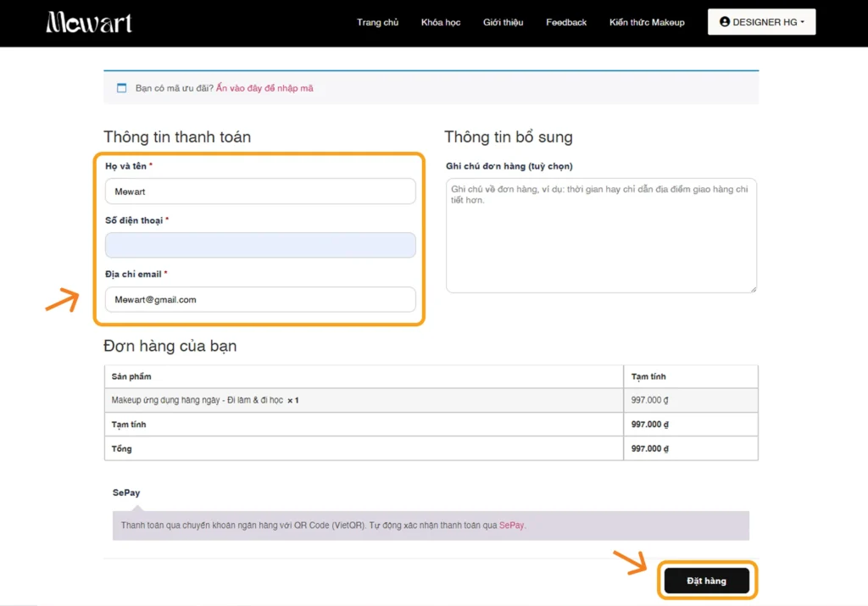This screenshot has height=606, width=868.
Task: Click the empty Số điện thoại field
Action: pos(260,245)
